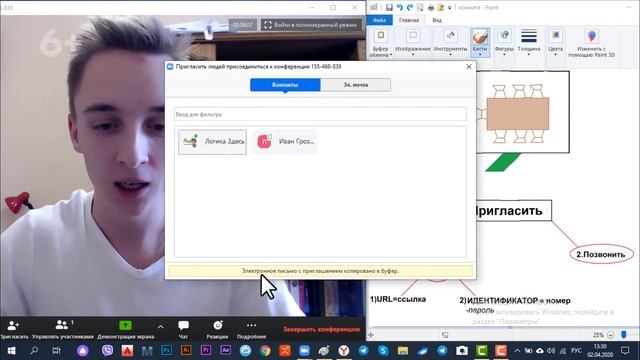The image size is (640, 360).
Task: Open the Толщина line thickness dropdown
Action: (x=529, y=43)
